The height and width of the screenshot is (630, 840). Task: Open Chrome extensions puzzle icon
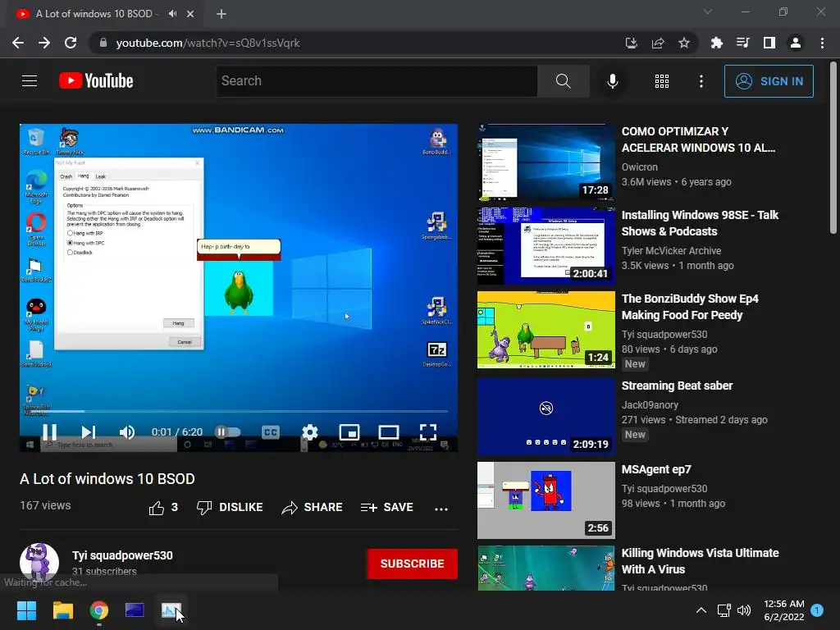click(x=716, y=43)
